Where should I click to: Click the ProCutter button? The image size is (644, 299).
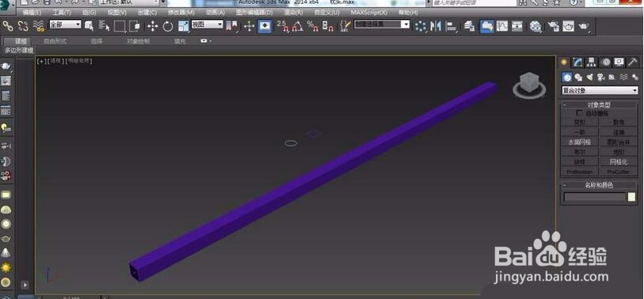point(618,172)
